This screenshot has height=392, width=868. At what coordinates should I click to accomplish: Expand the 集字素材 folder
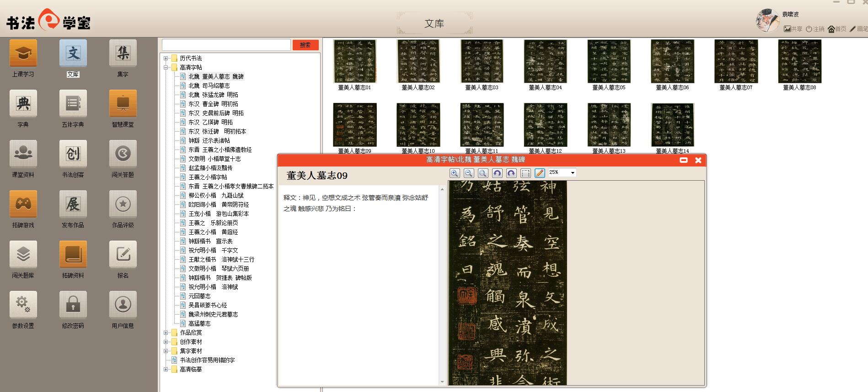click(166, 351)
